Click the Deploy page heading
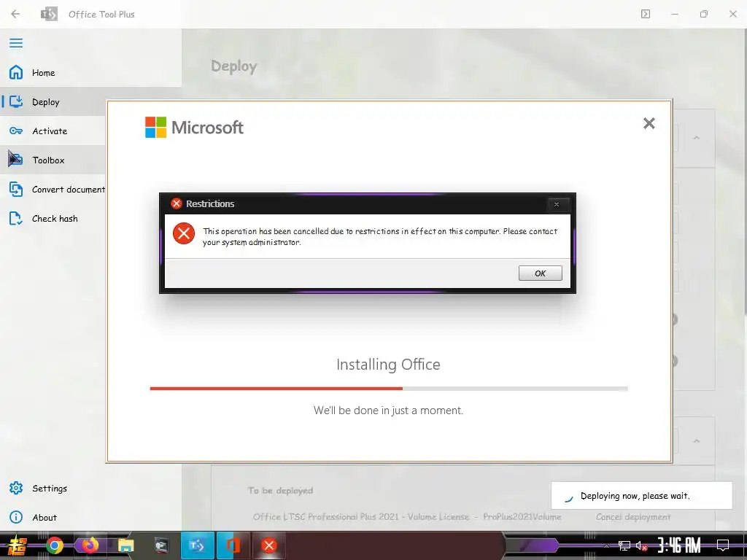The height and width of the screenshot is (560, 747). pyautogui.click(x=234, y=66)
